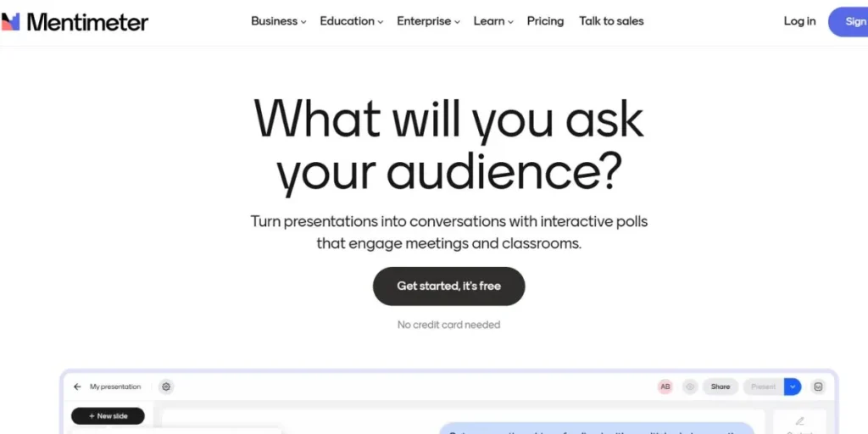The image size is (868, 434).
Task: Click the Log in link
Action: [799, 21]
